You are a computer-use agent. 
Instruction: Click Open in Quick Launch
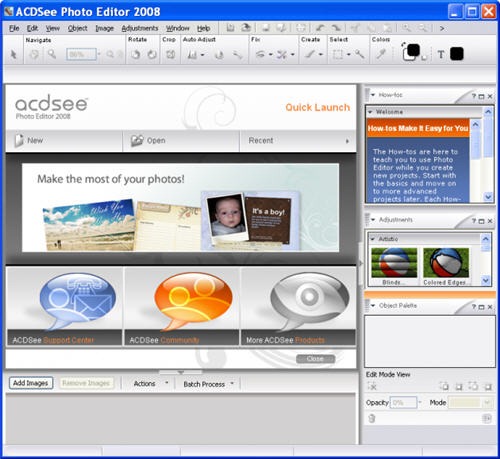181,141
